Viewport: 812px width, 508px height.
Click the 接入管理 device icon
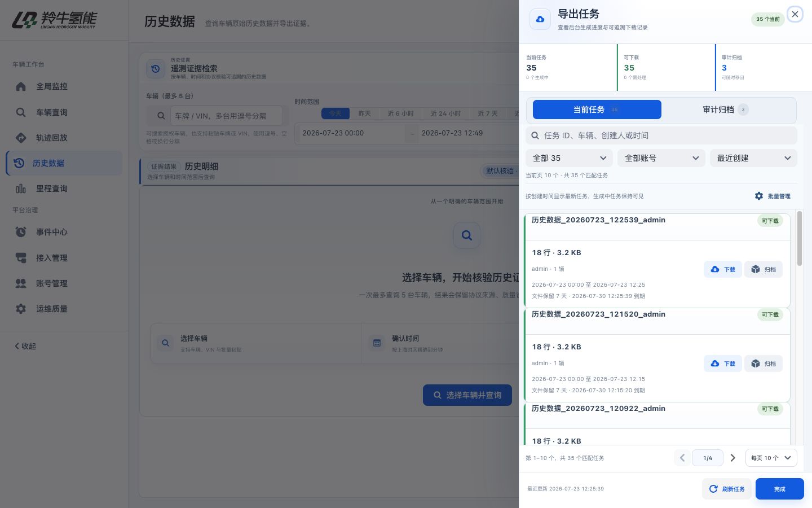pyautogui.click(x=21, y=258)
